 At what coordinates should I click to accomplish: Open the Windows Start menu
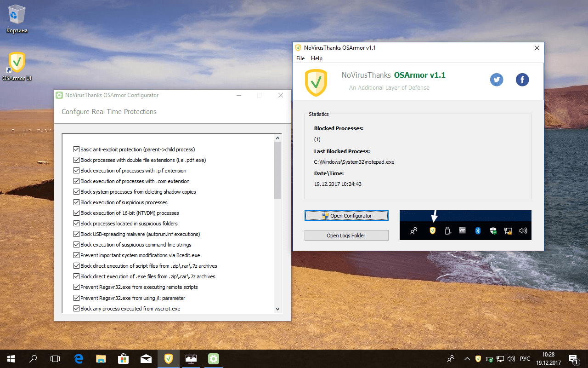[11, 359]
